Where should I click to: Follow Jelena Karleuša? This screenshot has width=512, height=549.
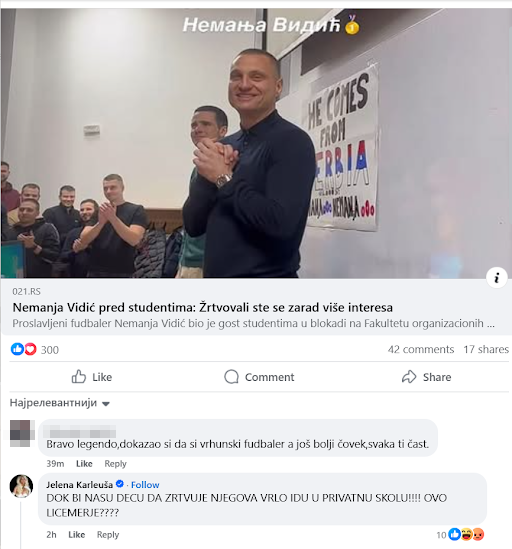click(x=145, y=485)
